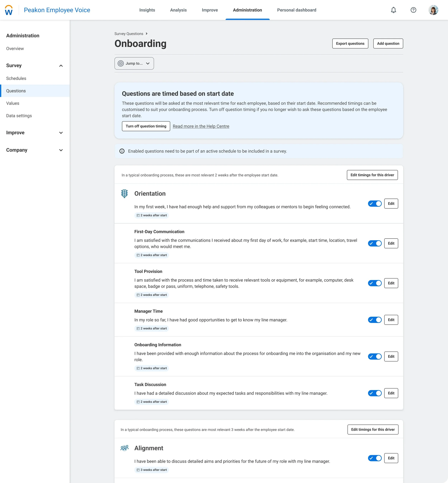Turn off Tool Provision question toggle
This screenshot has height=483, width=448.
click(375, 283)
